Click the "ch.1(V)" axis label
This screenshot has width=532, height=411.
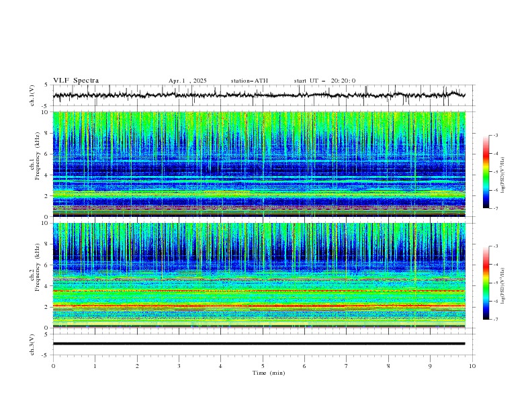[x=32, y=95]
